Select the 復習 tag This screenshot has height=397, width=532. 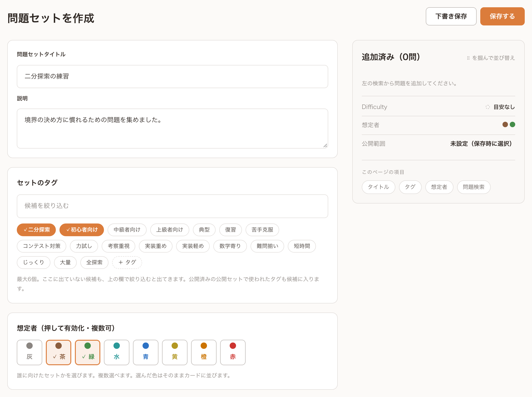point(230,230)
